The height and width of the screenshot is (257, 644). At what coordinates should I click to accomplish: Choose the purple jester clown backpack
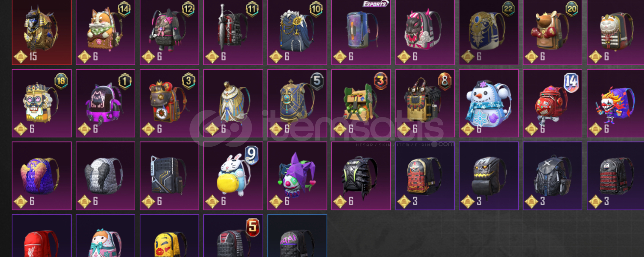tap(297, 176)
